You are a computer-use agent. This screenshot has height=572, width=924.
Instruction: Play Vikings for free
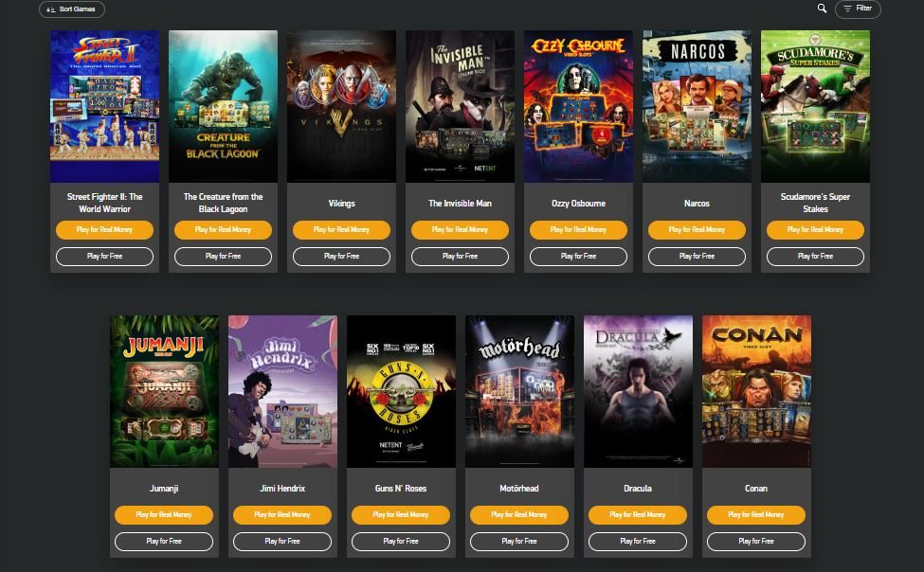[341, 257]
